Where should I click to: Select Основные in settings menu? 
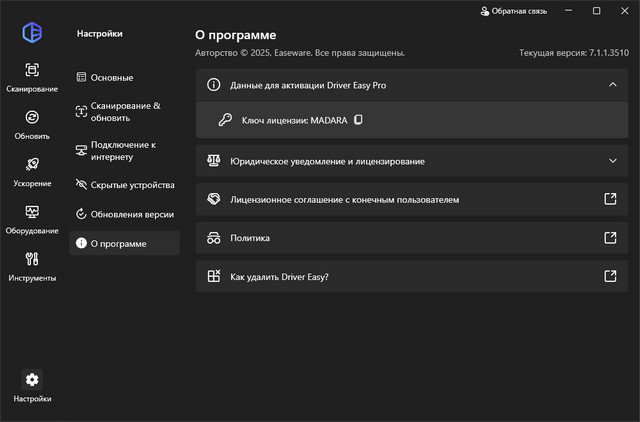tap(111, 77)
